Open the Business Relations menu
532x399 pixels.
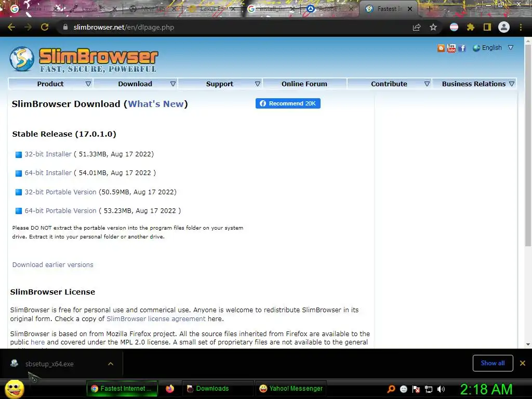point(474,84)
